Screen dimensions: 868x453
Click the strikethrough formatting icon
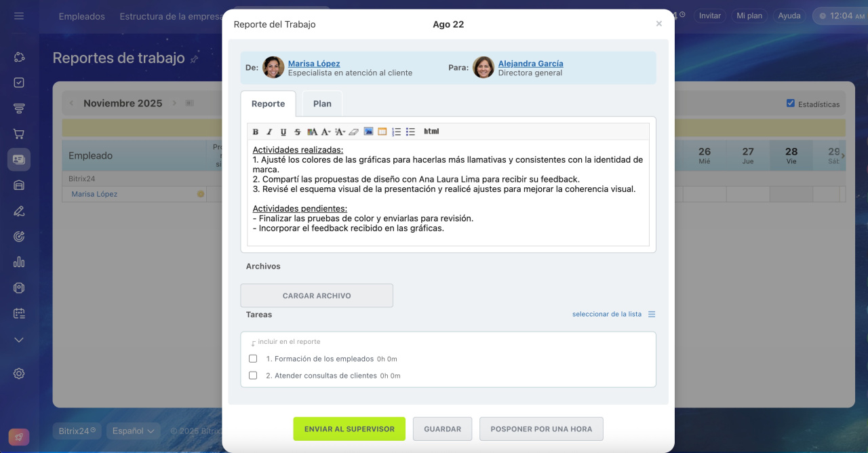point(297,132)
